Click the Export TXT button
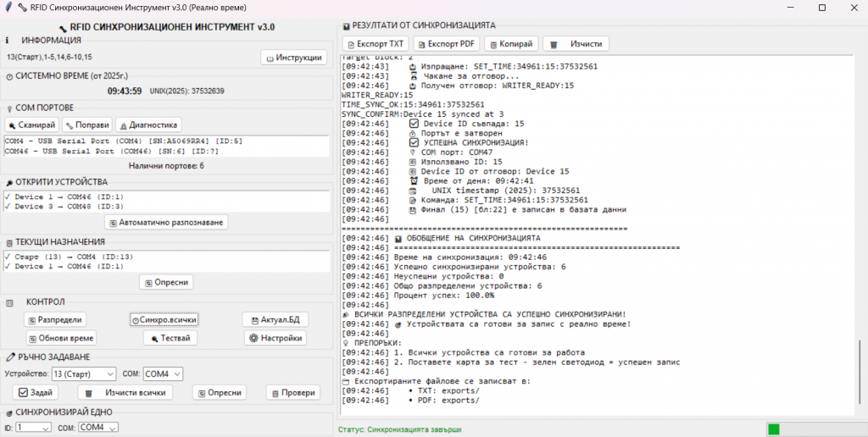Image resolution: width=868 pixels, height=437 pixels. [x=376, y=43]
